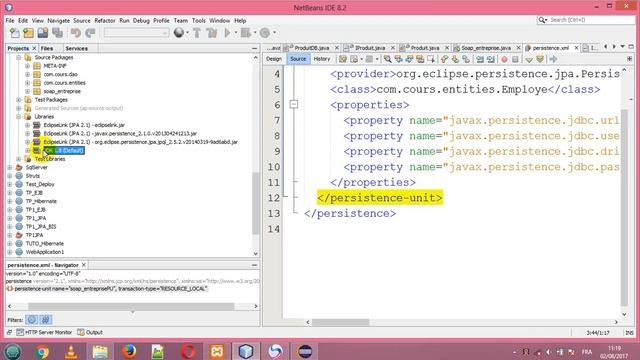Screen dimensions: 640x360
Task: Click the Open Project toolbar icon
Action: pos(43,33)
